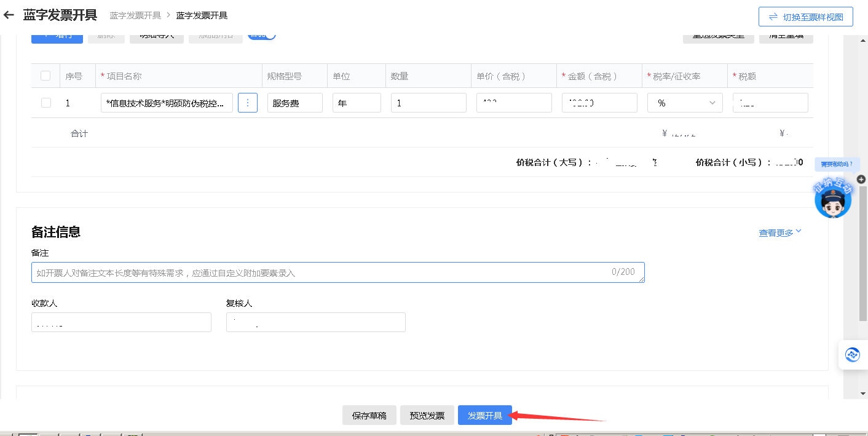Click the 备注 remarks text box

tap(337, 272)
